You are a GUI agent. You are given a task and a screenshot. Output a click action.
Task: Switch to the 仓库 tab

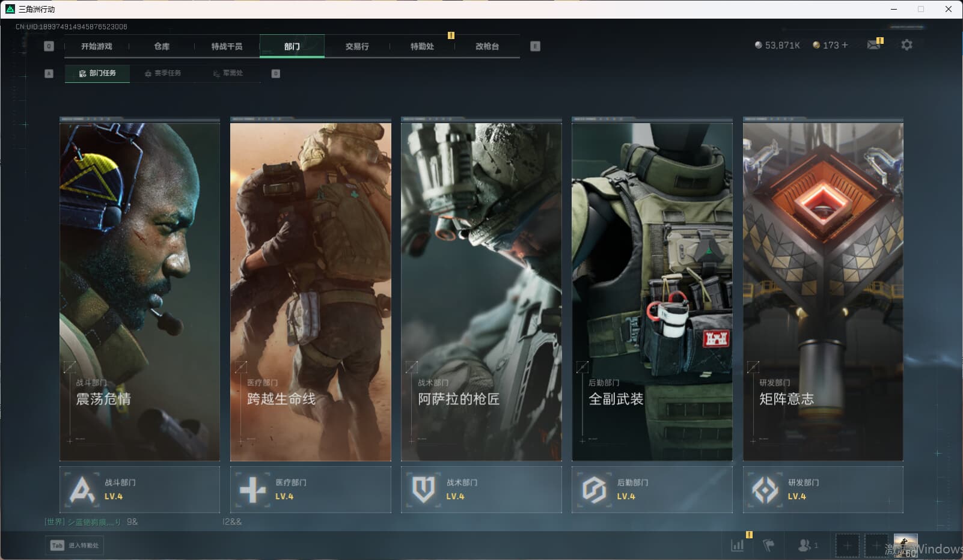click(162, 46)
